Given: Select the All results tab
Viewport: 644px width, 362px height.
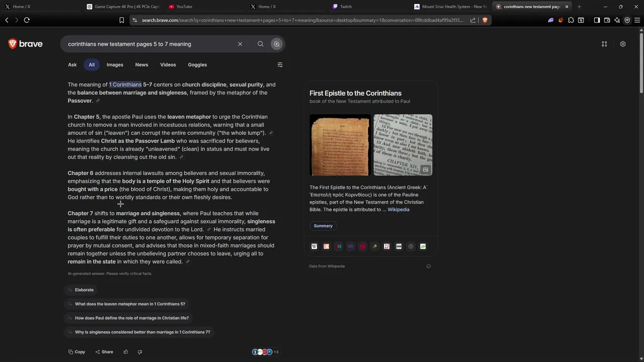Looking at the screenshot, I should tap(92, 65).
